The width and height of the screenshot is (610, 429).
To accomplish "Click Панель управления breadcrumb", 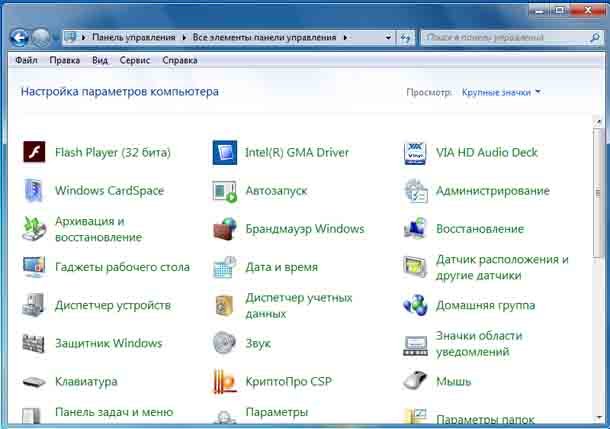I will pyautogui.click(x=133, y=37).
